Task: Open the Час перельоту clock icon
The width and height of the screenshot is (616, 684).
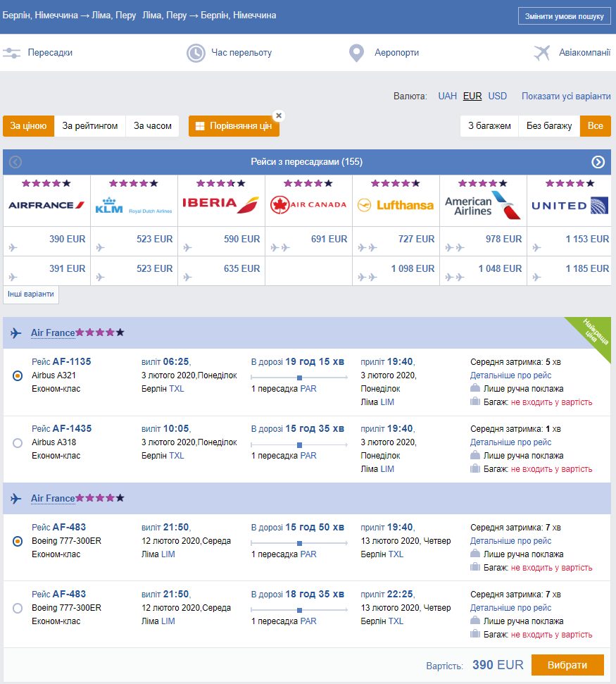Action: pos(196,53)
